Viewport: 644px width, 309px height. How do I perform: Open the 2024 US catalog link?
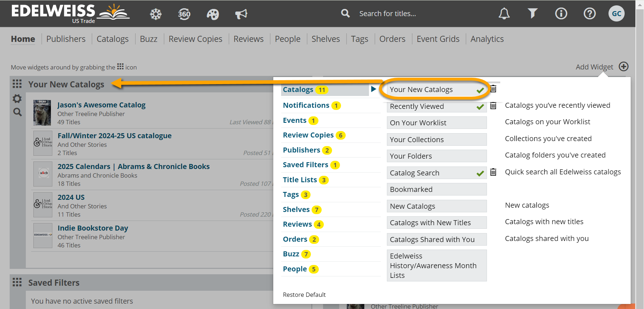[x=71, y=197]
